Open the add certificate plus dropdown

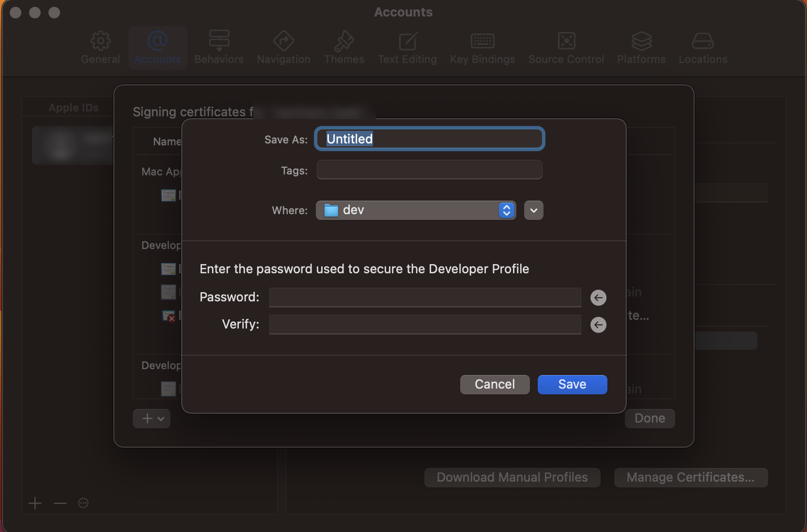point(152,419)
